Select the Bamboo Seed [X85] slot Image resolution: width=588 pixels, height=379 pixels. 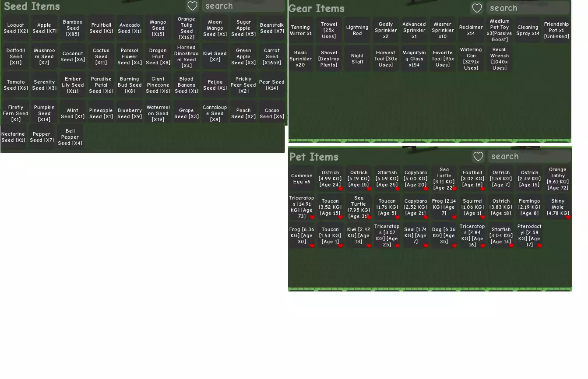(x=73, y=28)
